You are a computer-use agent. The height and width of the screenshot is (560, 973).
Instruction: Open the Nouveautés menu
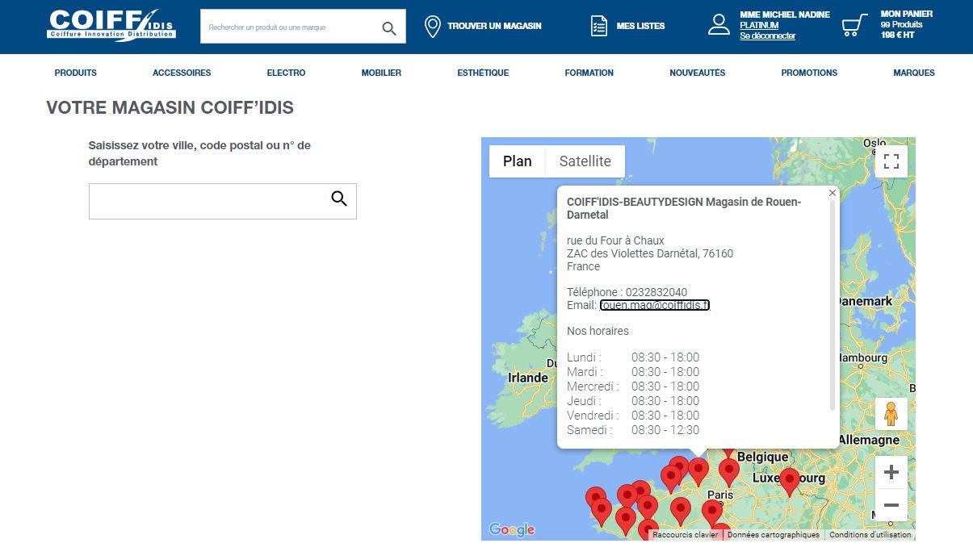click(698, 73)
